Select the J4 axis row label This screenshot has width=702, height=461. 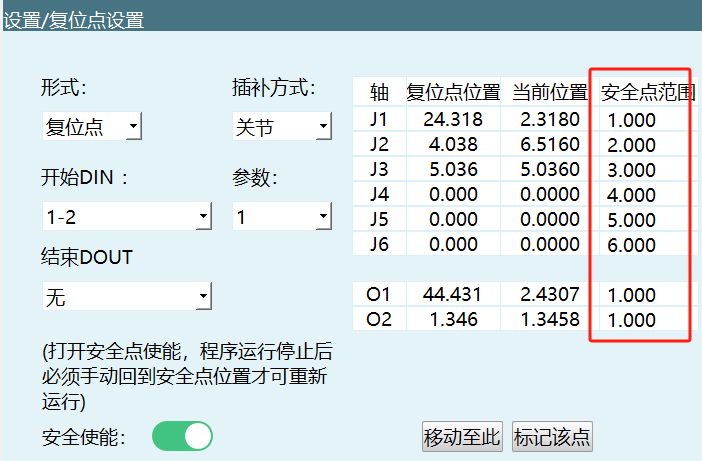(379, 195)
